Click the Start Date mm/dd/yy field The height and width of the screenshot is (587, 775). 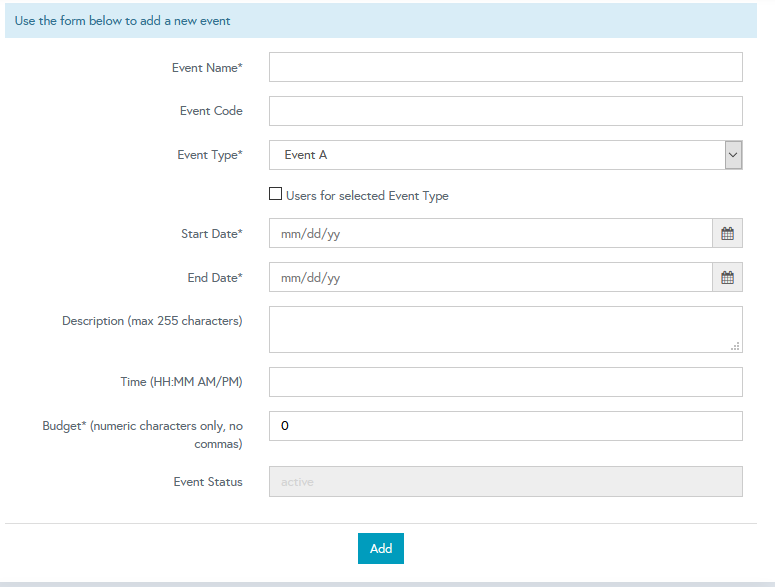(490, 234)
